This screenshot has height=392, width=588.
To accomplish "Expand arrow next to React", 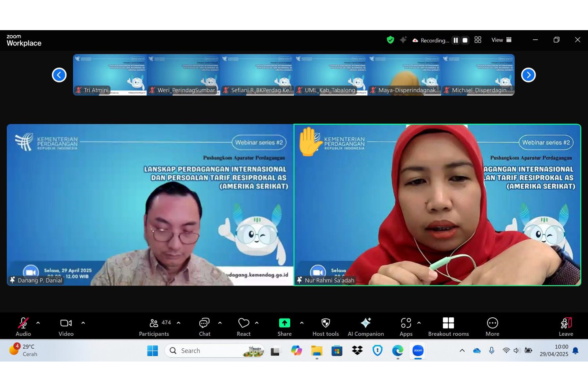I will click(x=257, y=323).
